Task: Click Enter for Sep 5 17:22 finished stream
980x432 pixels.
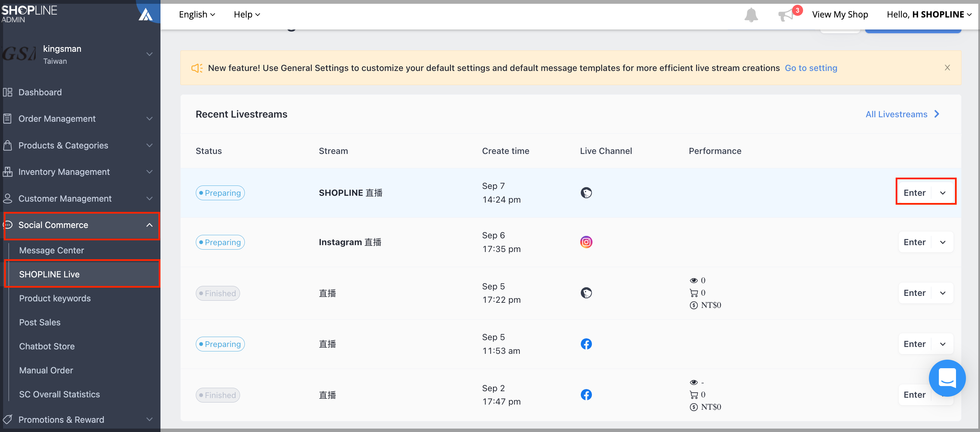Action: (914, 293)
